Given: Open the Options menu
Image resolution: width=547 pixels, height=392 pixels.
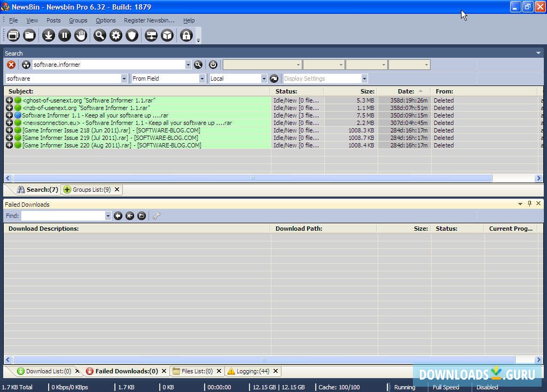Looking at the screenshot, I should 105,20.
